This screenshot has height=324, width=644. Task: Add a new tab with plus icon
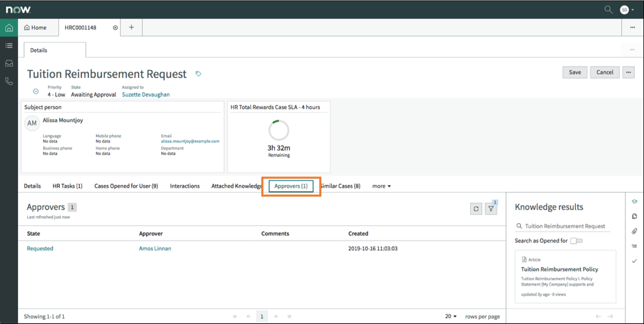click(131, 28)
